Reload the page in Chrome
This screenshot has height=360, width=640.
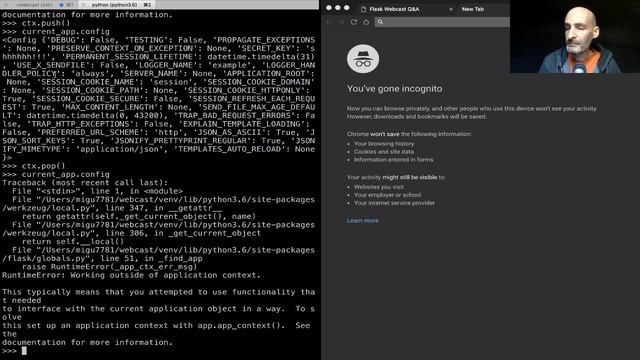[x=354, y=22]
